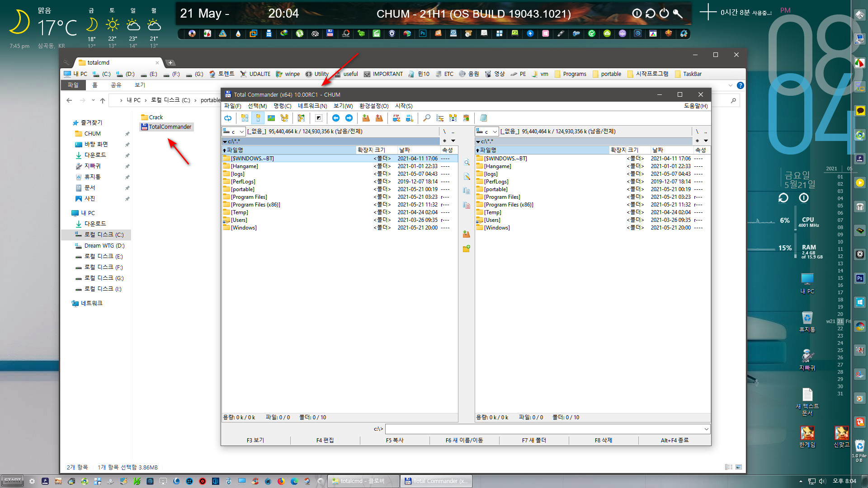Click F6 새 이름/이동 button
This screenshot has width=868, height=488.
[x=464, y=440]
